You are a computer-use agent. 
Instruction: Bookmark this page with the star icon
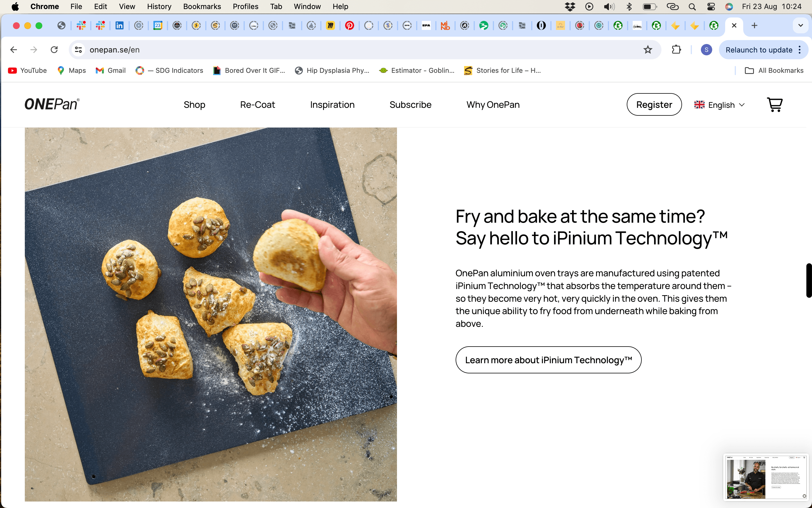648,50
